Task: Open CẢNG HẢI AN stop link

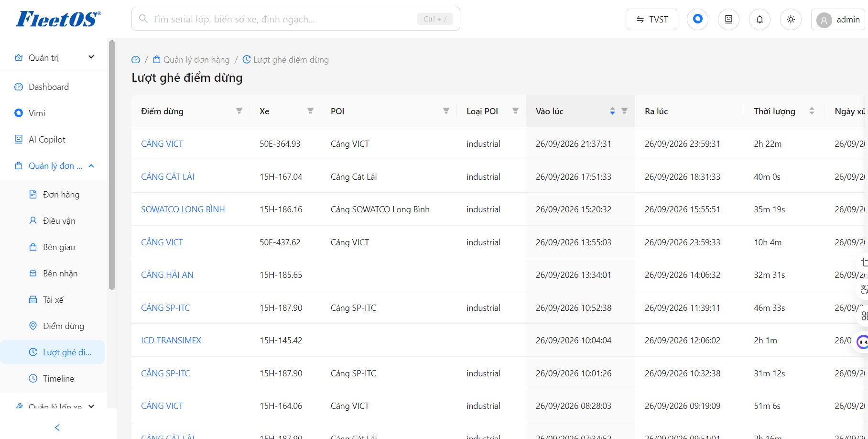Action: 167,275
